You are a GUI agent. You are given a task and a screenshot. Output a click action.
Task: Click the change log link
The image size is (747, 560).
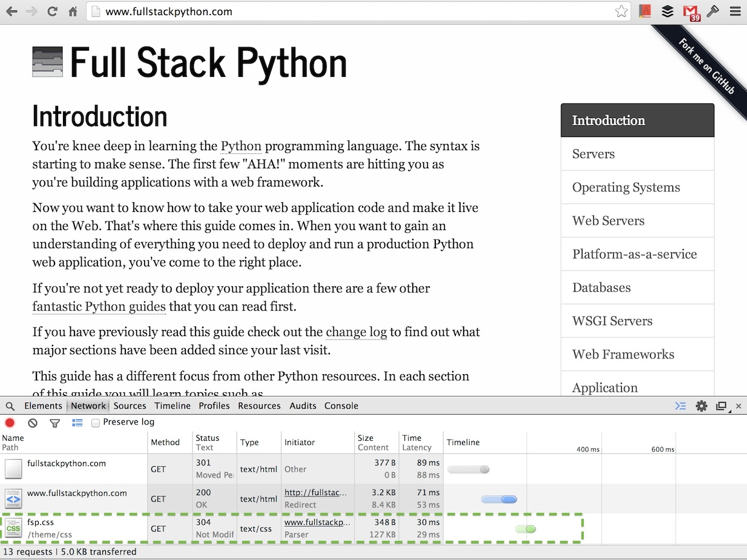[x=356, y=332]
